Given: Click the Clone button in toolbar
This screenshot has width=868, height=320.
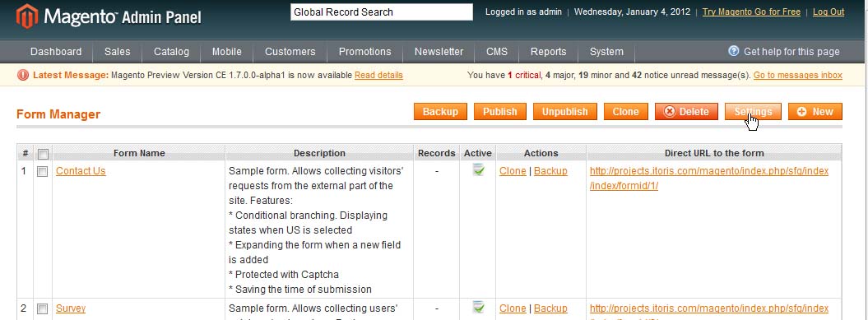Looking at the screenshot, I should [x=625, y=111].
